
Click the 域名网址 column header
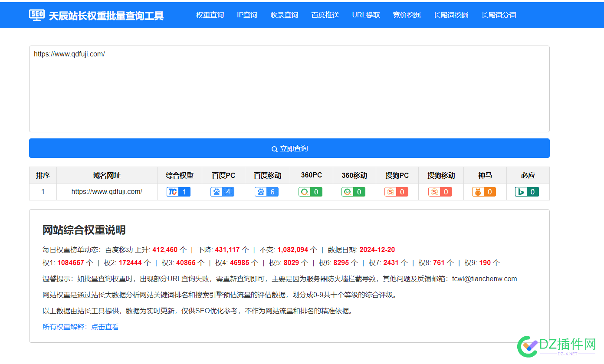107,175
